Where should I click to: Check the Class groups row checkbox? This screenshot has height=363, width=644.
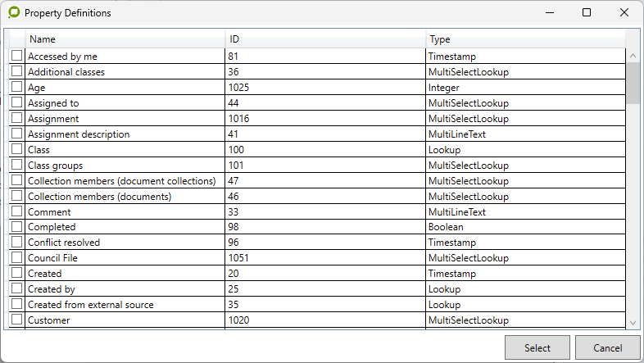coord(16,165)
